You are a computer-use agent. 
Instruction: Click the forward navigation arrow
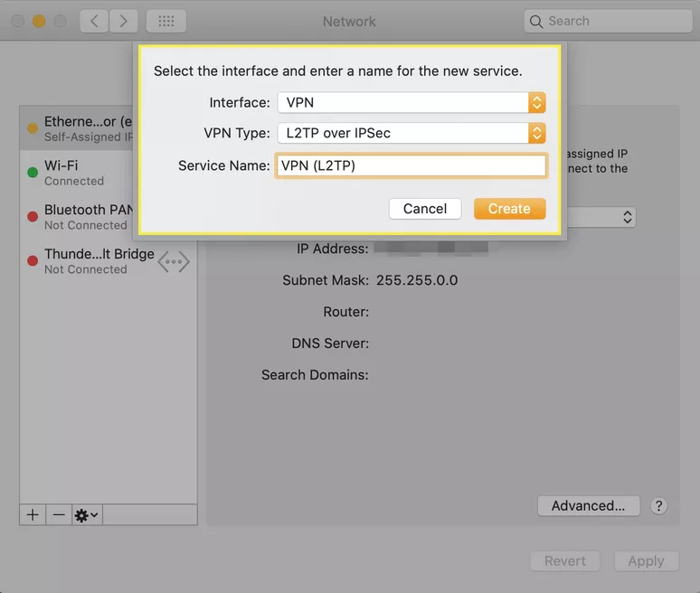point(123,21)
